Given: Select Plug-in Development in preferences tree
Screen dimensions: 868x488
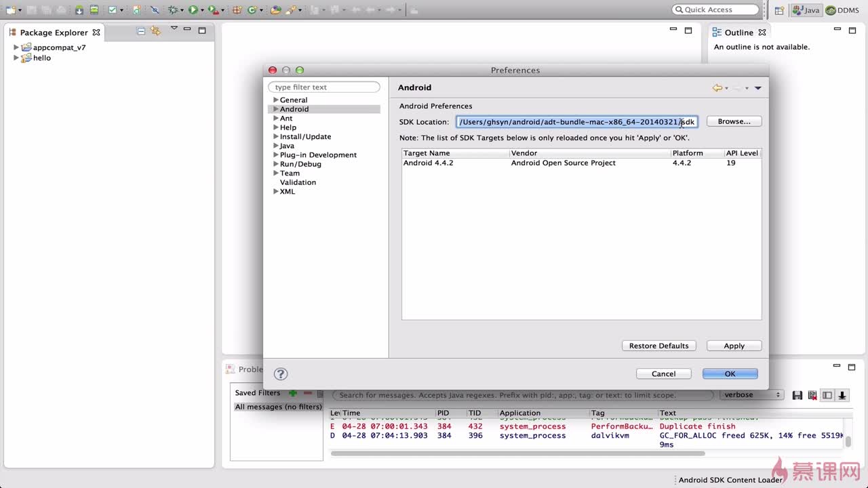Looking at the screenshot, I should pyautogui.click(x=318, y=155).
